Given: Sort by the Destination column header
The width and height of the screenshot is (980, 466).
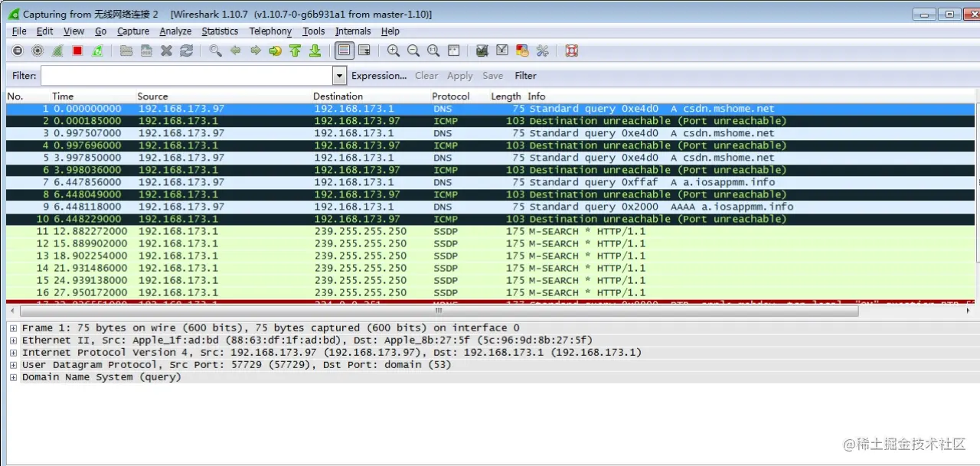Looking at the screenshot, I should click(338, 96).
